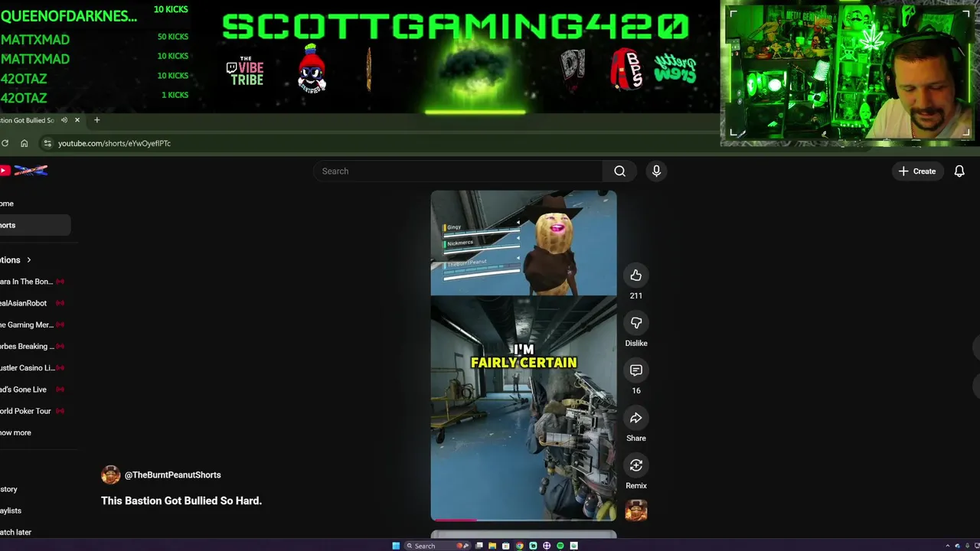Open History in sidebar
Image resolution: width=980 pixels, height=551 pixels.
tap(8, 489)
